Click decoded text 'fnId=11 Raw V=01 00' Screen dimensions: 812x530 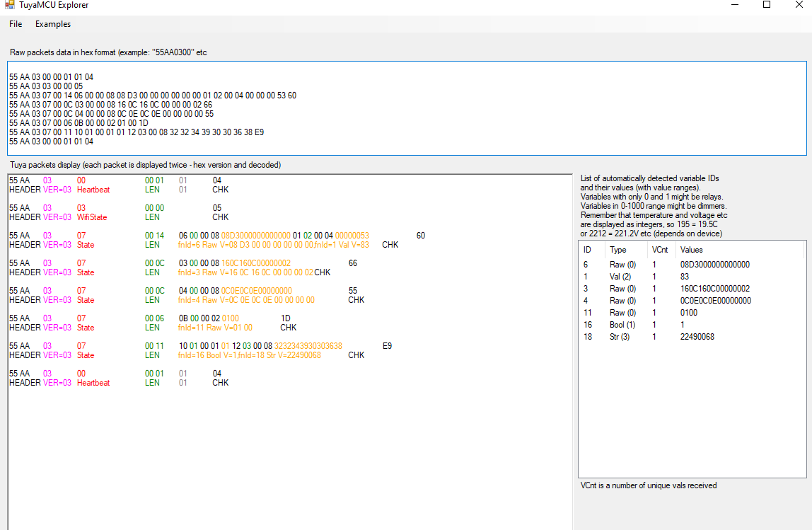(x=215, y=328)
